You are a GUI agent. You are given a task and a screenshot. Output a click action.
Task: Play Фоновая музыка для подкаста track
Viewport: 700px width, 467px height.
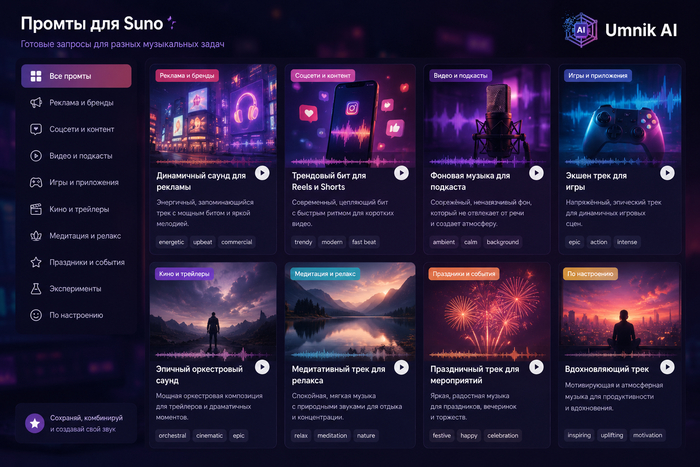pyautogui.click(x=536, y=173)
